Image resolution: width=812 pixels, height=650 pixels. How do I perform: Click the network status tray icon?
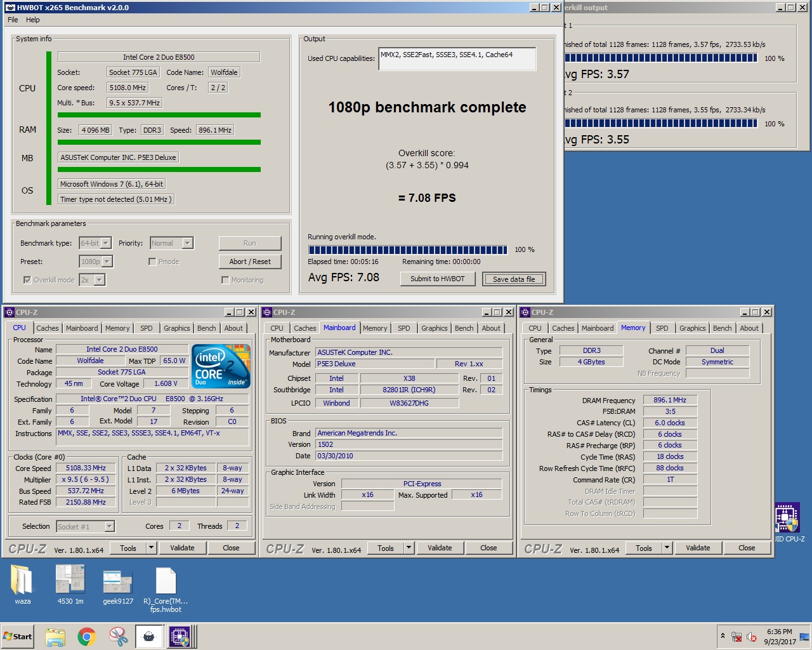(737, 637)
